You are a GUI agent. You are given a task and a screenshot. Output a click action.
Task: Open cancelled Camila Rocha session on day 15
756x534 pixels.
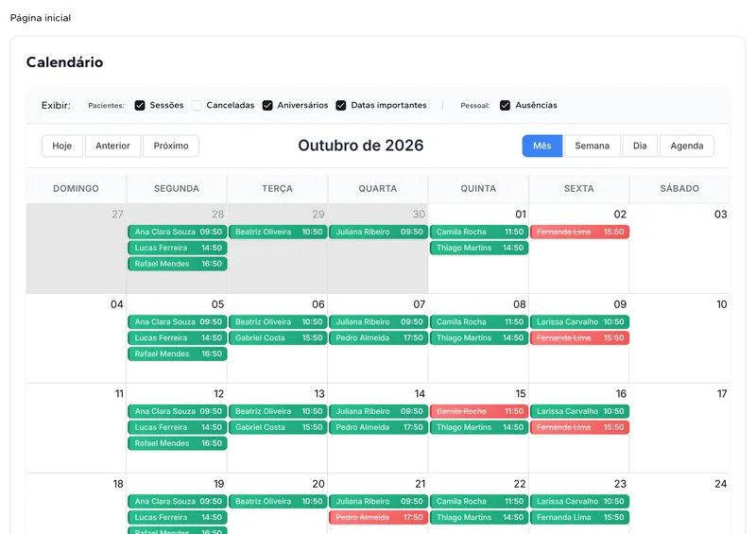click(479, 411)
